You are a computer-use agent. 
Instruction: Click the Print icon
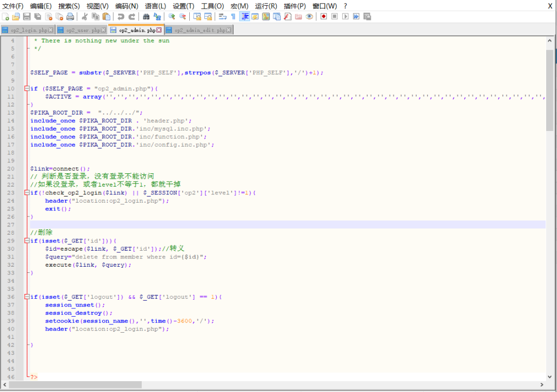70,17
